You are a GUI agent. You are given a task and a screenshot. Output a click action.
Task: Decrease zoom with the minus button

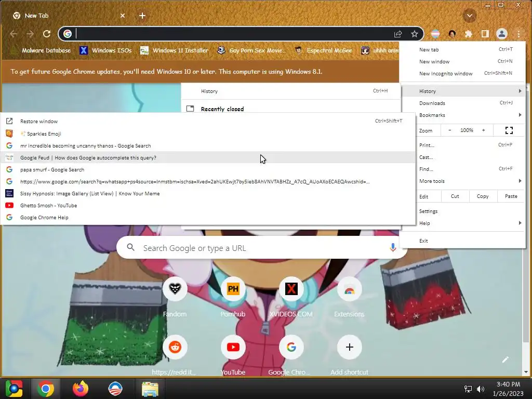449,130
